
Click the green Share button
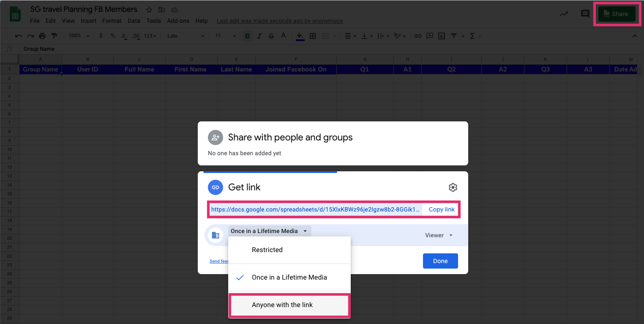(x=617, y=14)
